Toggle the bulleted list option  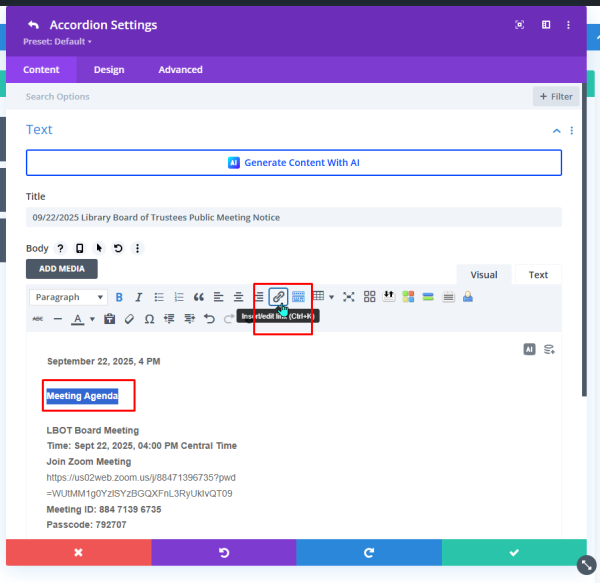(x=159, y=297)
